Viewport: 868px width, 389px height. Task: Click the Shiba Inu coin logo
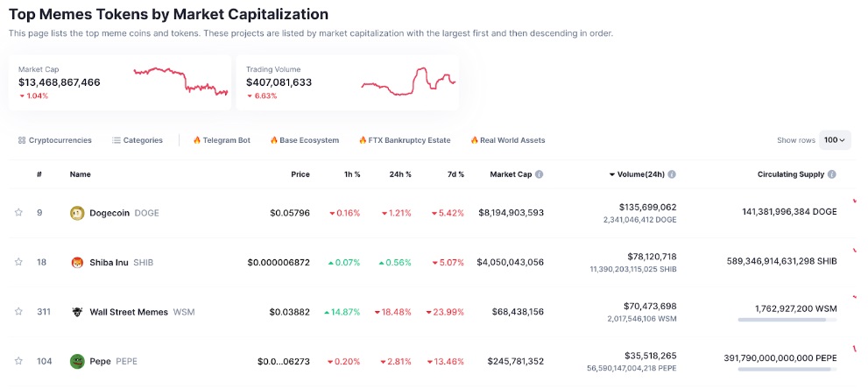point(76,262)
